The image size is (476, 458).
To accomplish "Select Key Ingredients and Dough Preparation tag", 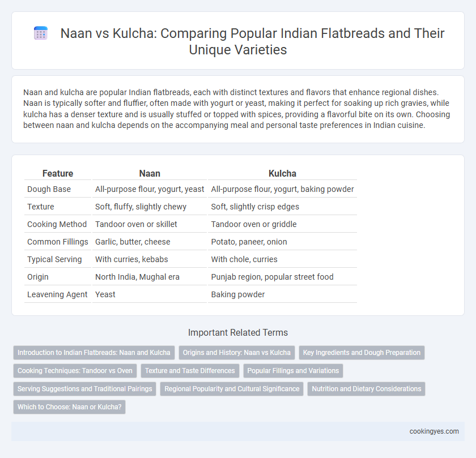I will [362, 353].
